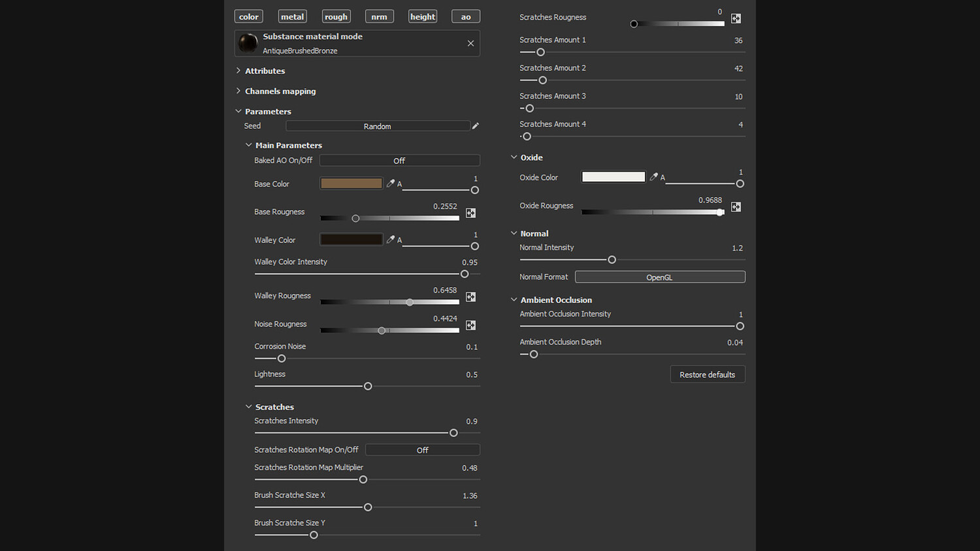The height and width of the screenshot is (551, 980).
Task: Open the Normal Format dropdown
Action: click(659, 277)
